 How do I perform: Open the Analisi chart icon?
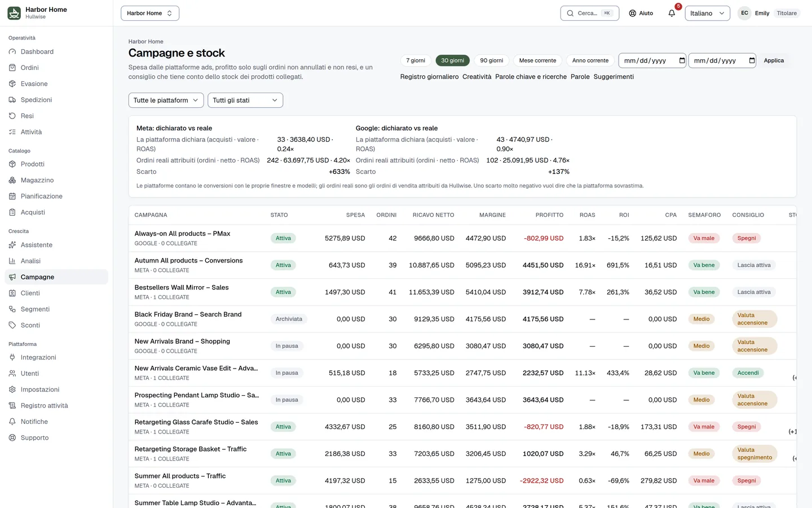pos(12,261)
